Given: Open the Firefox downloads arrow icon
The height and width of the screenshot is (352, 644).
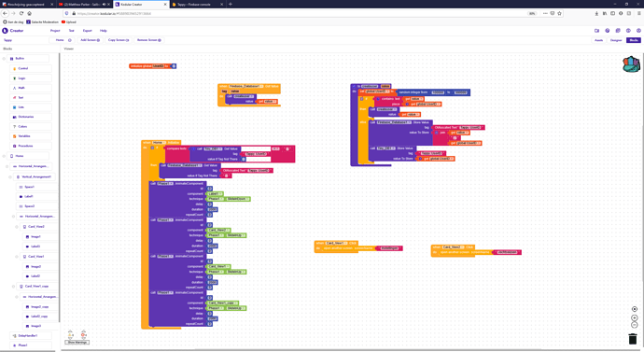Looking at the screenshot, I should tap(596, 13).
